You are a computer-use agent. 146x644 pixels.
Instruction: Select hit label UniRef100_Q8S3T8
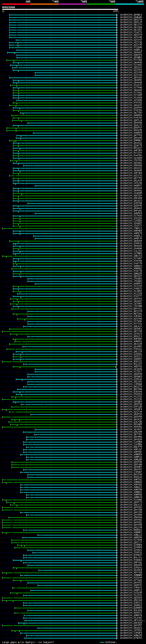(131, 20)
